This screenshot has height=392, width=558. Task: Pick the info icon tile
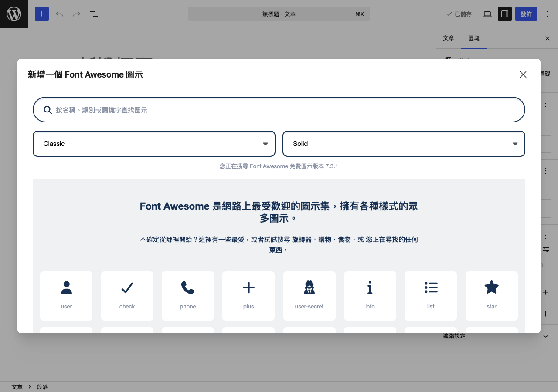(x=370, y=296)
